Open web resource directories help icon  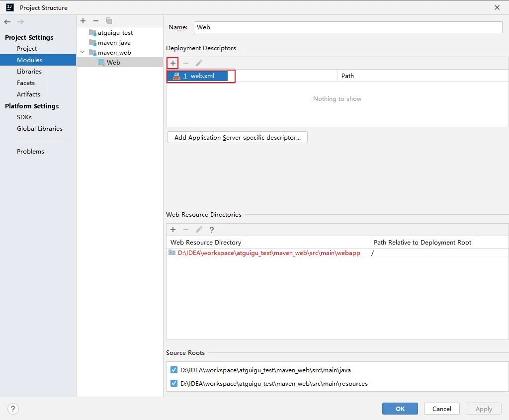[x=212, y=230]
